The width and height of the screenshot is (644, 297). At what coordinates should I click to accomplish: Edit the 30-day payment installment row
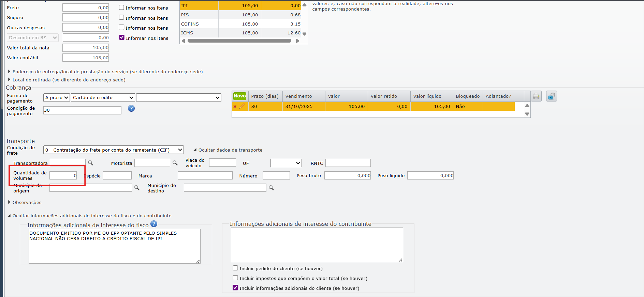[242, 106]
